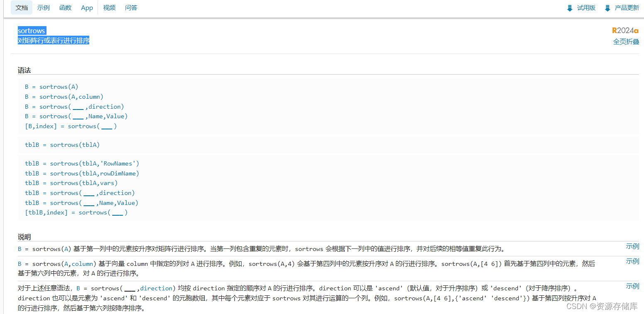644x314 pixels.
Task: Expand 示例 beside sortrows(A,column) description
Action: (x=632, y=261)
